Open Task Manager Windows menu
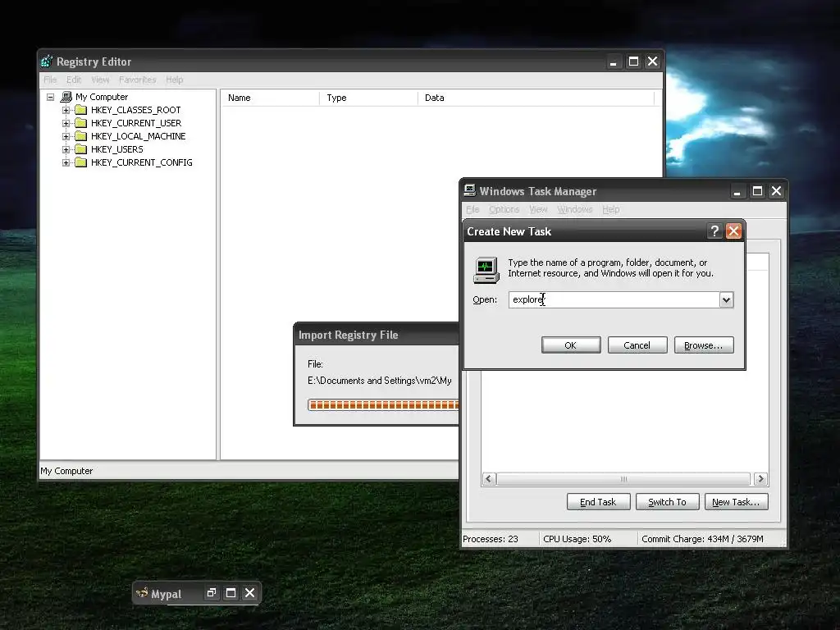Screen dimensions: 840x630 575,209
